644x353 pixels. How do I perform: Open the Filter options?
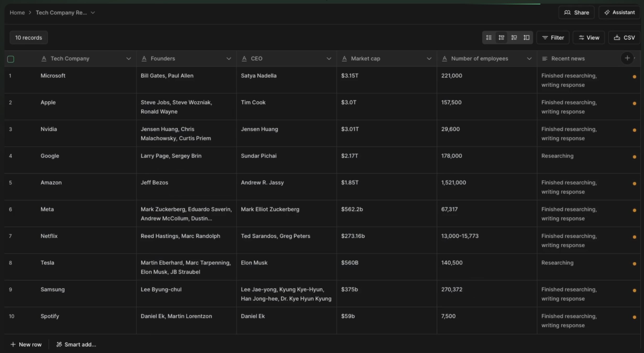(x=553, y=38)
